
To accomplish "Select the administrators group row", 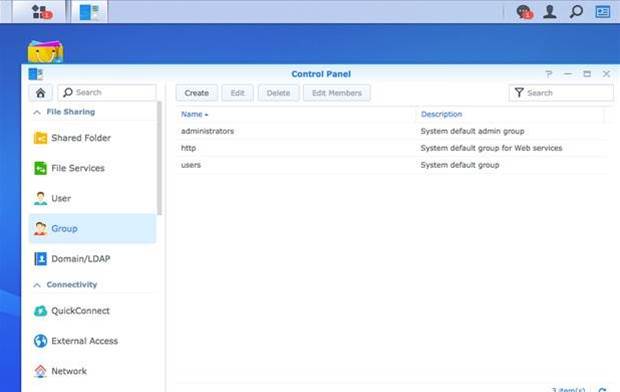I will 391,131.
